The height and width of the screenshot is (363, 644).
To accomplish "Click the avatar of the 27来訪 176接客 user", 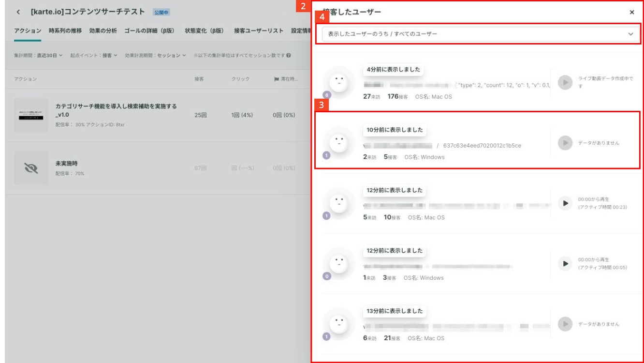I will point(338,82).
